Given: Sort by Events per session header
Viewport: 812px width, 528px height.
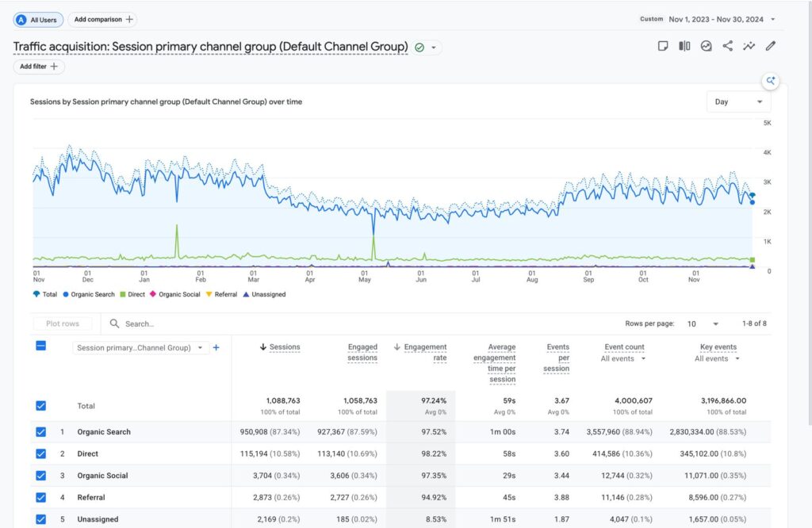Looking at the screenshot, I should (557, 358).
